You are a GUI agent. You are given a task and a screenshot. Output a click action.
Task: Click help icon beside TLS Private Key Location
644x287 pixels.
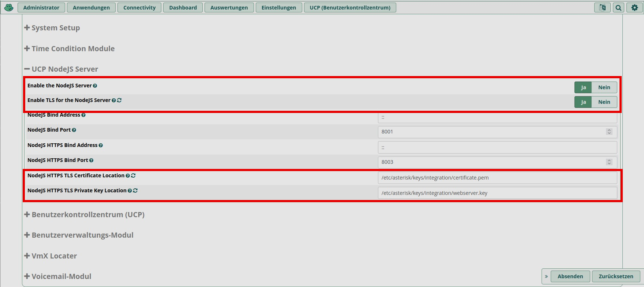[130, 191]
